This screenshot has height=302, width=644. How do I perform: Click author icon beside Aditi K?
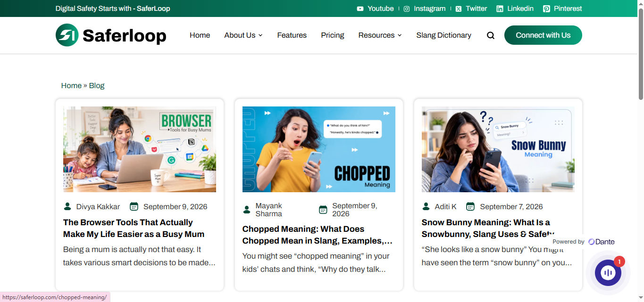click(426, 206)
